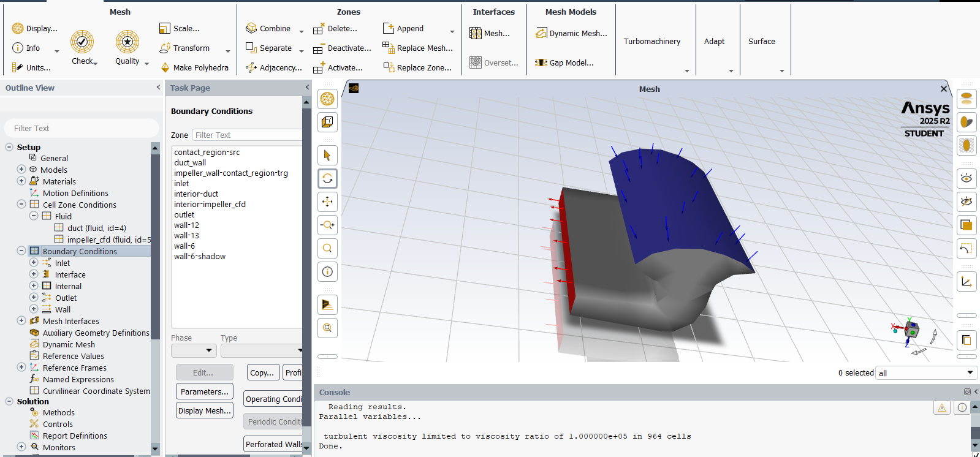980x457 pixels.
Task: Choose the pan view tool
Action: pyautogui.click(x=327, y=202)
